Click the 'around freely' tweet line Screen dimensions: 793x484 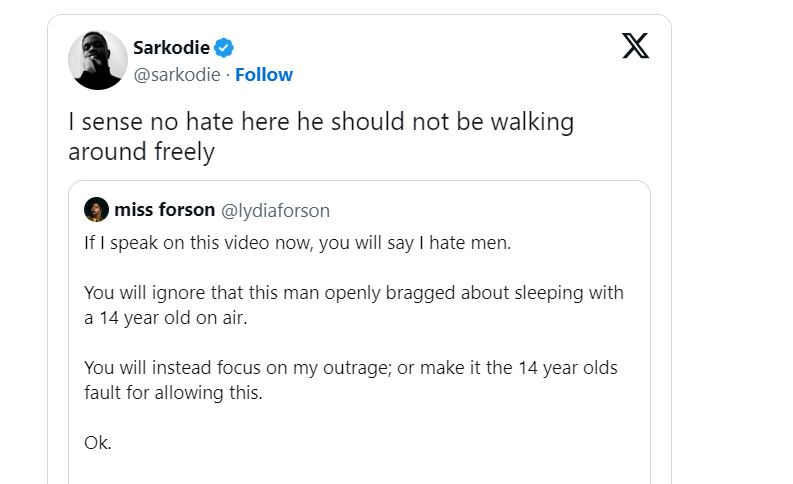coord(141,152)
